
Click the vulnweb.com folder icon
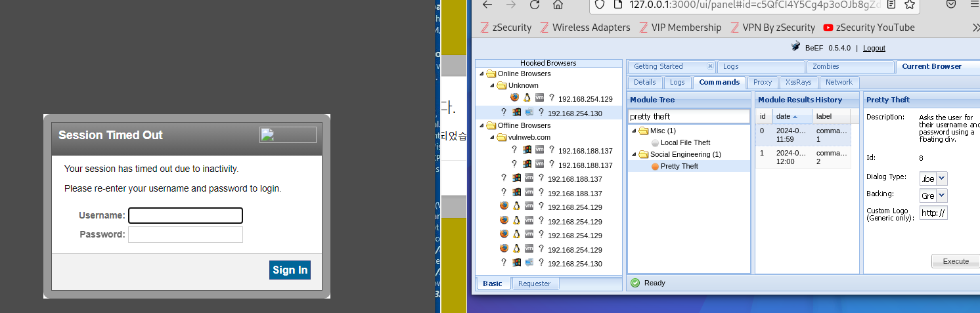502,137
